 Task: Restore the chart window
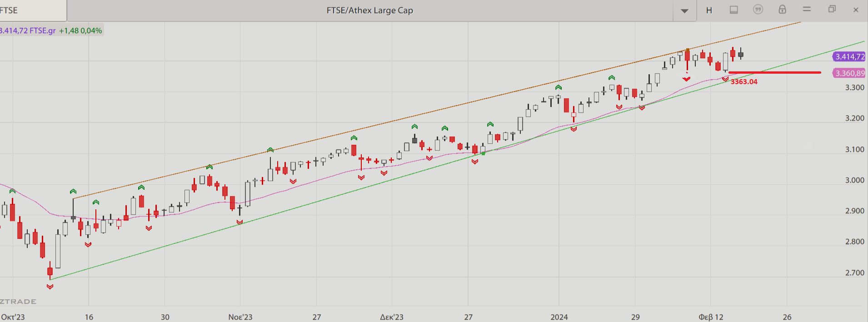click(x=832, y=9)
